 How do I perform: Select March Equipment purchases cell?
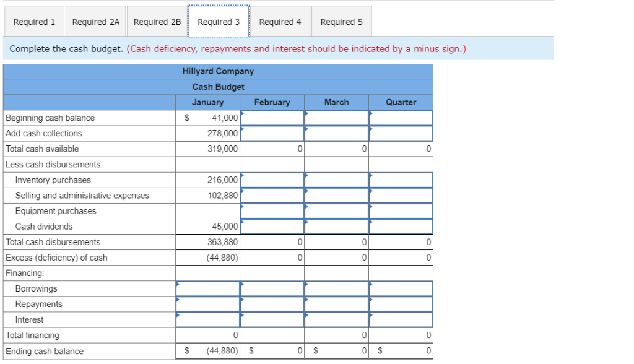click(x=337, y=210)
